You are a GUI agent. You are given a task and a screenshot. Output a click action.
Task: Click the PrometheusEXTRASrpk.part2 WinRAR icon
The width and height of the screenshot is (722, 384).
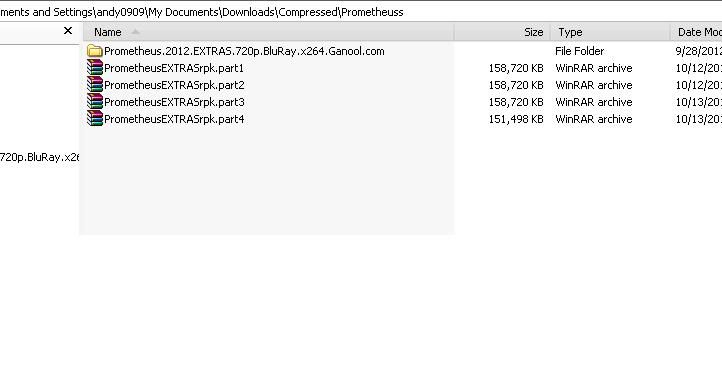click(x=95, y=85)
